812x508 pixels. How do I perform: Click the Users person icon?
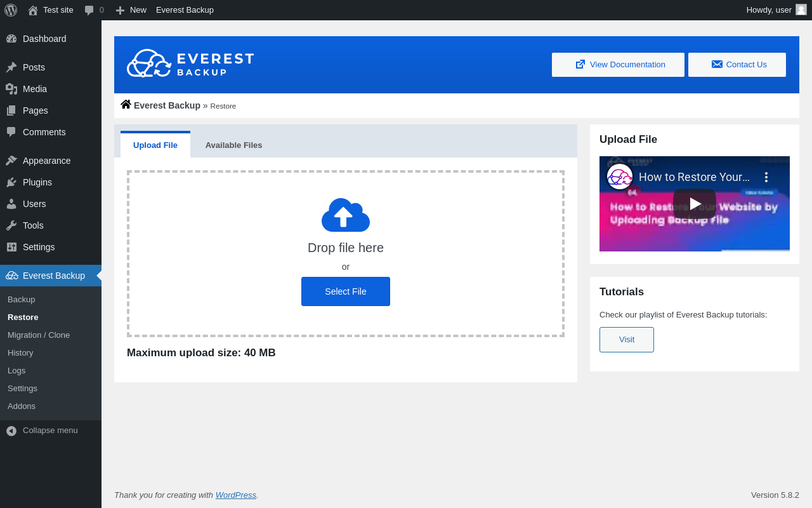11,204
